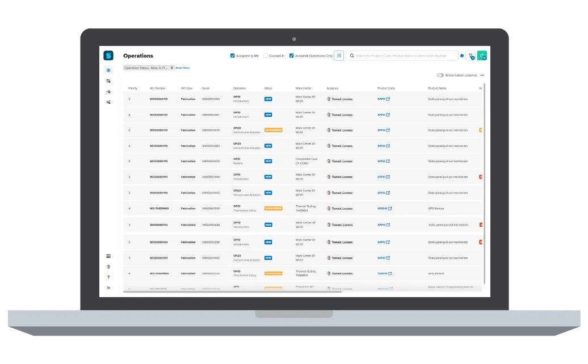Click the Priority column header
The image size is (588, 364).
click(133, 88)
